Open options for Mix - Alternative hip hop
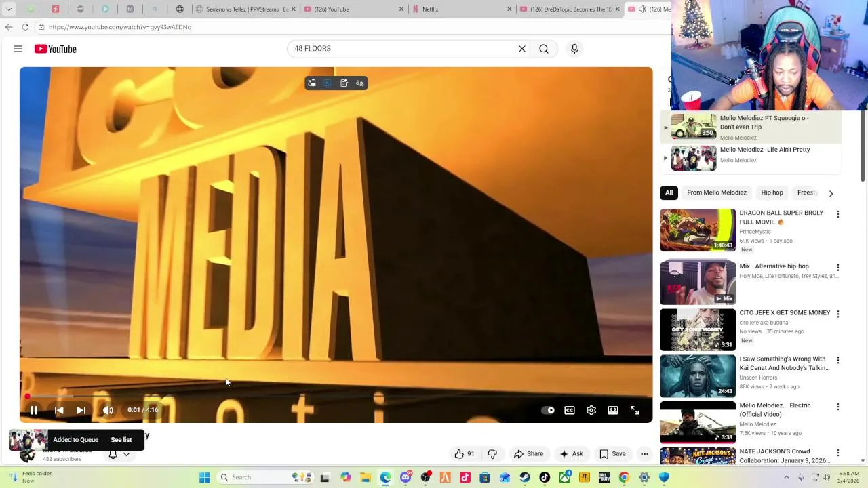This screenshot has height=488, width=868. tap(837, 268)
